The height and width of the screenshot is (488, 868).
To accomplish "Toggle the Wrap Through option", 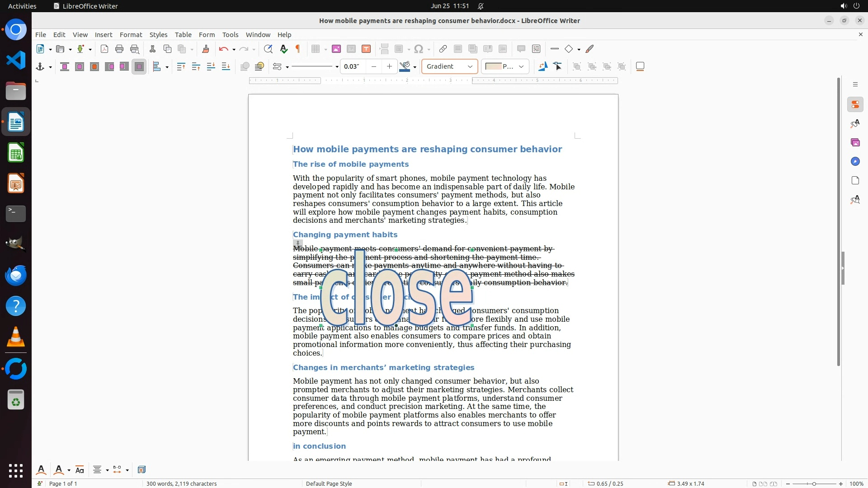I will [x=139, y=66].
